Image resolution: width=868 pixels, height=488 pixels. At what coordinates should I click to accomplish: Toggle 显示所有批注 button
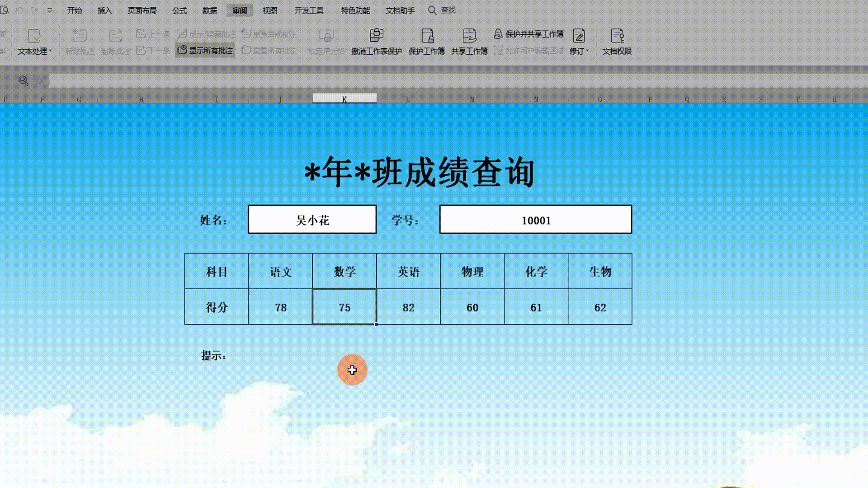[x=205, y=50]
